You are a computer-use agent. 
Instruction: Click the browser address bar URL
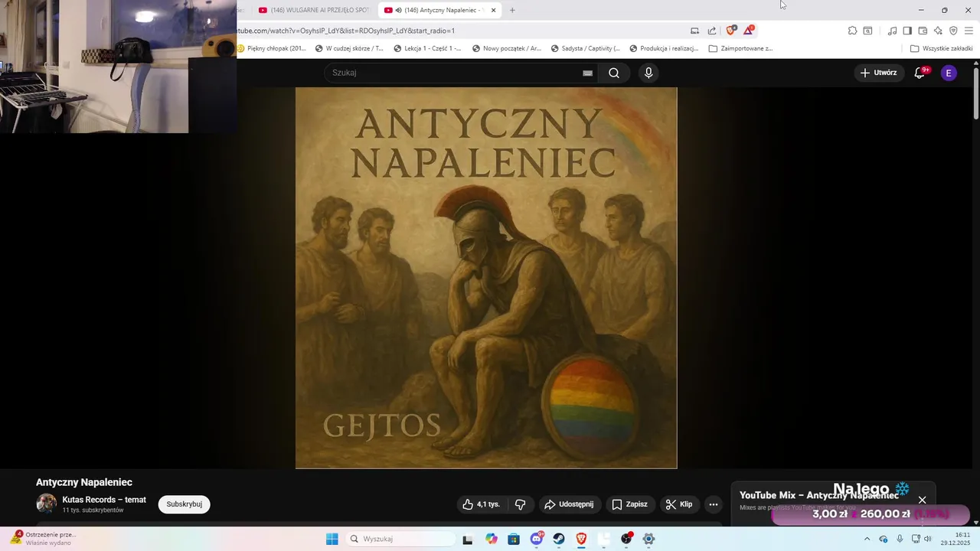pyautogui.click(x=346, y=31)
